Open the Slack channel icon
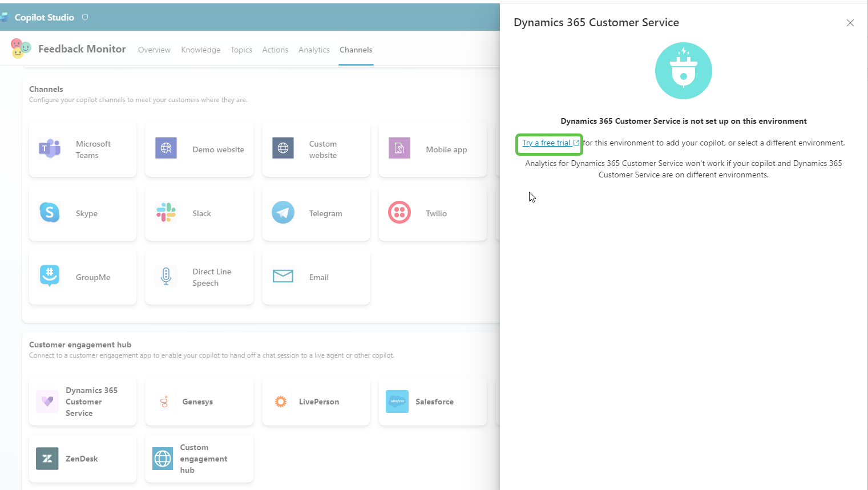Screen dimensions: 868x490 pyautogui.click(x=166, y=213)
